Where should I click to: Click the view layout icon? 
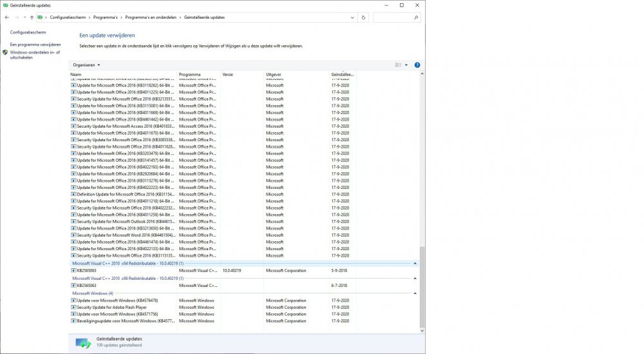tap(399, 65)
